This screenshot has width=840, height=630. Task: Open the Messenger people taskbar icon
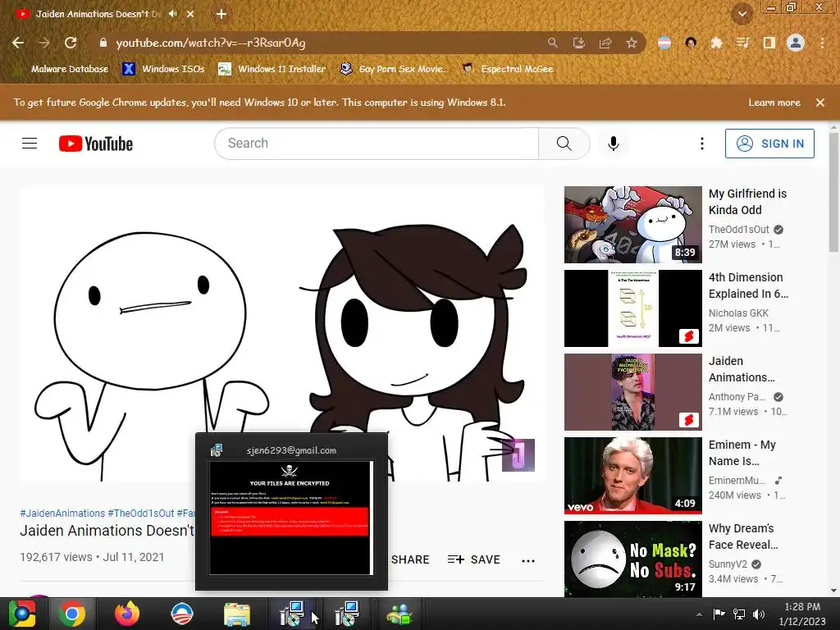pos(399,614)
